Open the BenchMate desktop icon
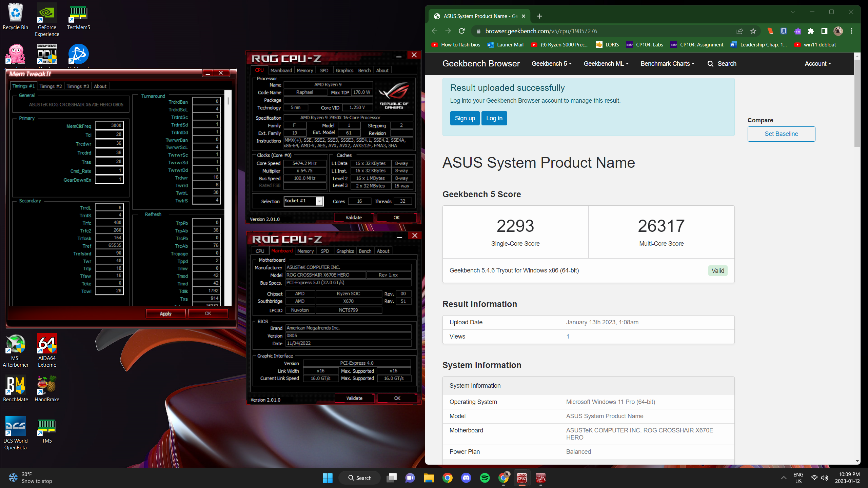Image resolution: width=868 pixels, height=488 pixels. point(15,389)
